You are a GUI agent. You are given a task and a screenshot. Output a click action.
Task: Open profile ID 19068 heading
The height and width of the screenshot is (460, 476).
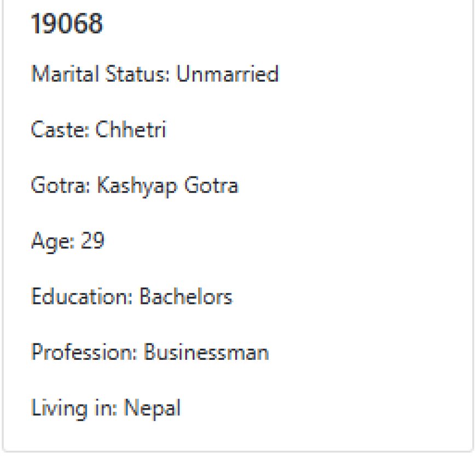point(67,24)
